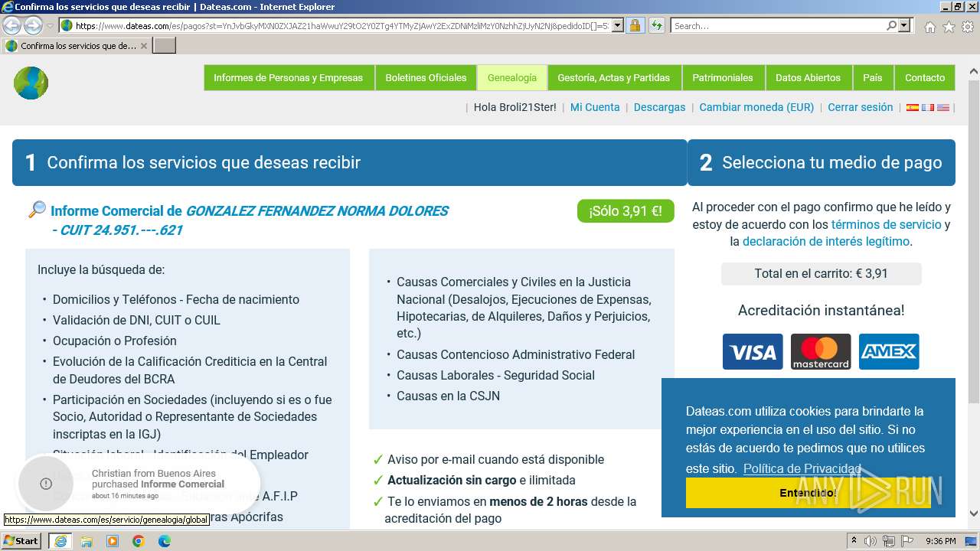Open the País menu
The width and height of the screenshot is (980, 551).
pyautogui.click(x=873, y=77)
